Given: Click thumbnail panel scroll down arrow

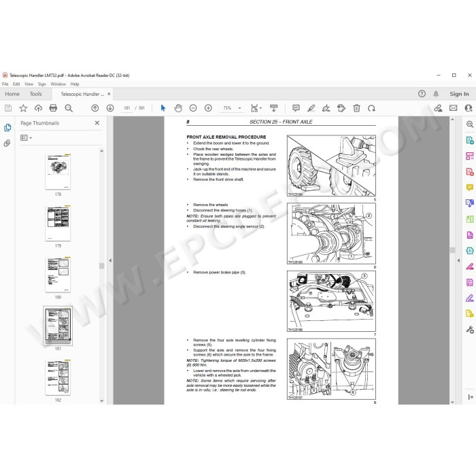Looking at the screenshot, I should (102, 401).
